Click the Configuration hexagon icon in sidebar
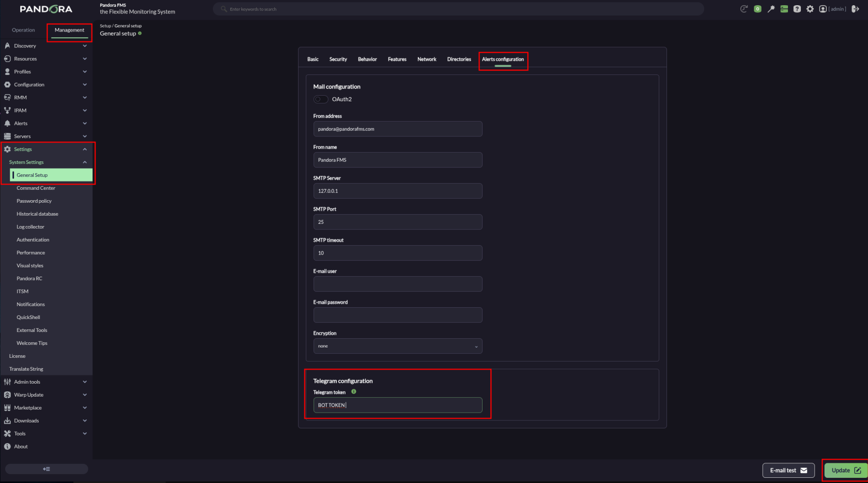 [7, 85]
